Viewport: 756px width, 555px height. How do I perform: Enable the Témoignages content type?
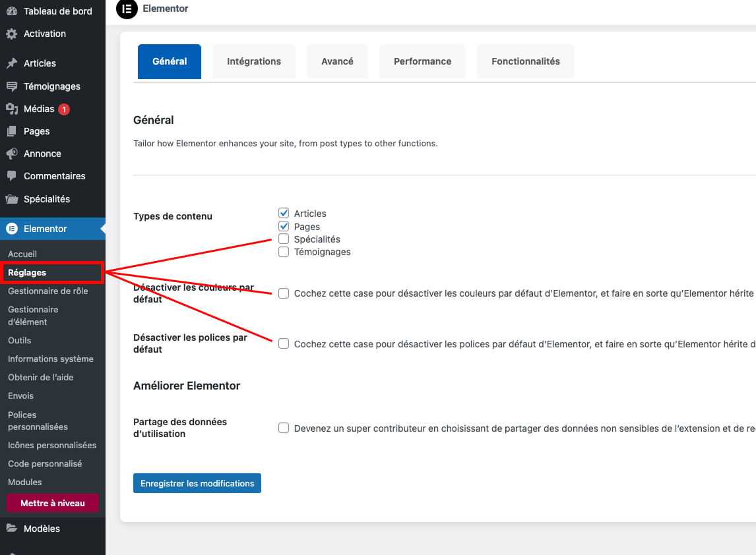tap(284, 252)
